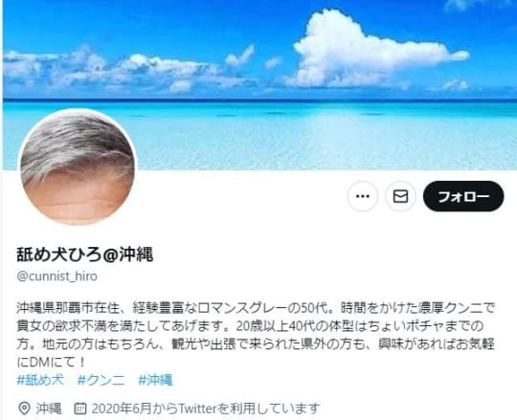The width and height of the screenshot is (517, 420).
Task: Click the #舐め犬 hashtag link
Action: pyautogui.click(x=40, y=380)
